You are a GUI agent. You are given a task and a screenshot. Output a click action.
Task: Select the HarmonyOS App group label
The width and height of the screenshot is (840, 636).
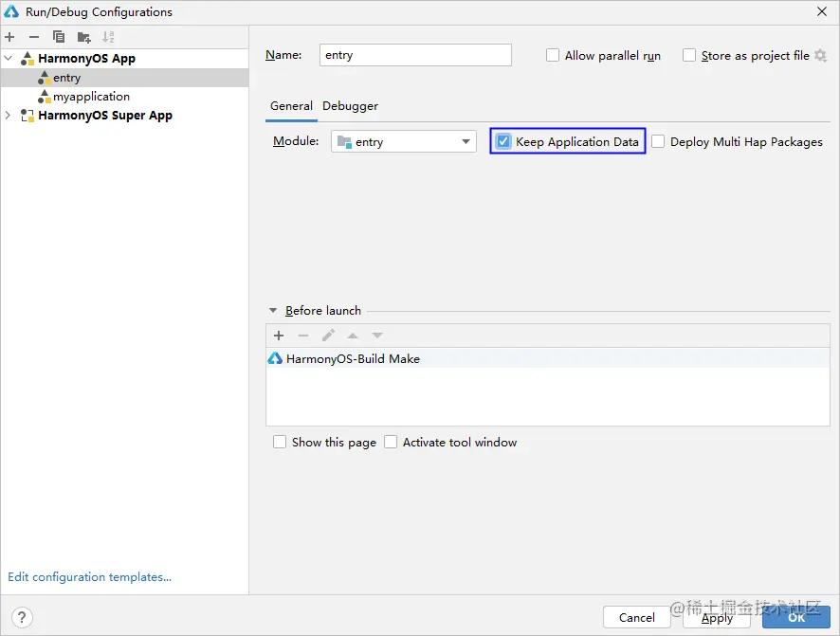[x=87, y=59]
